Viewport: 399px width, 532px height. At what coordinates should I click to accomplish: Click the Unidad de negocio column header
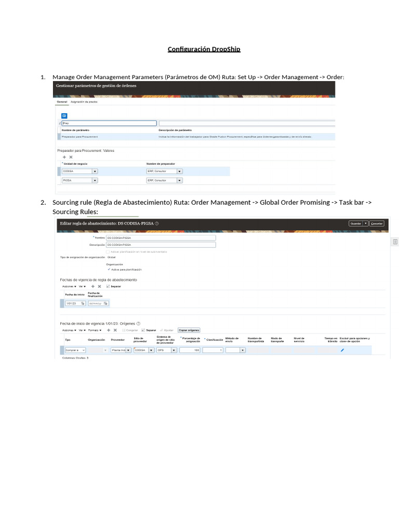75,164
